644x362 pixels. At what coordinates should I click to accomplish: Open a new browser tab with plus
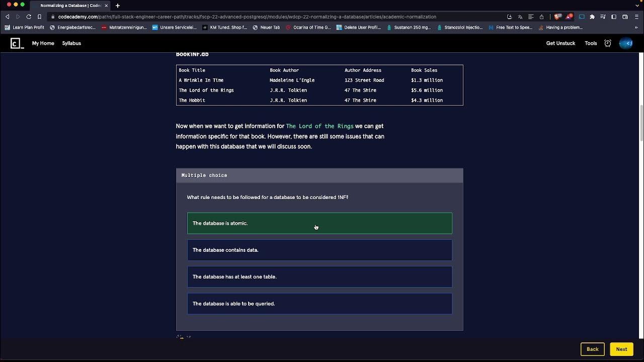[117, 6]
